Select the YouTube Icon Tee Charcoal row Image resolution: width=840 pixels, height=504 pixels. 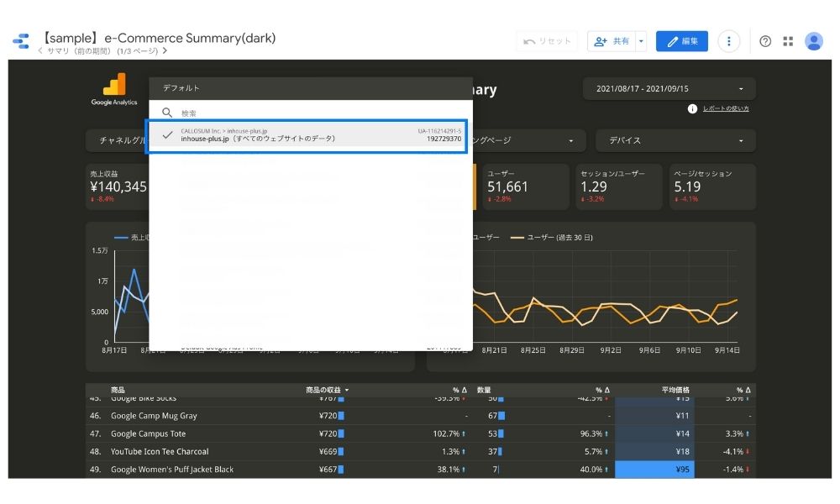tap(421, 452)
